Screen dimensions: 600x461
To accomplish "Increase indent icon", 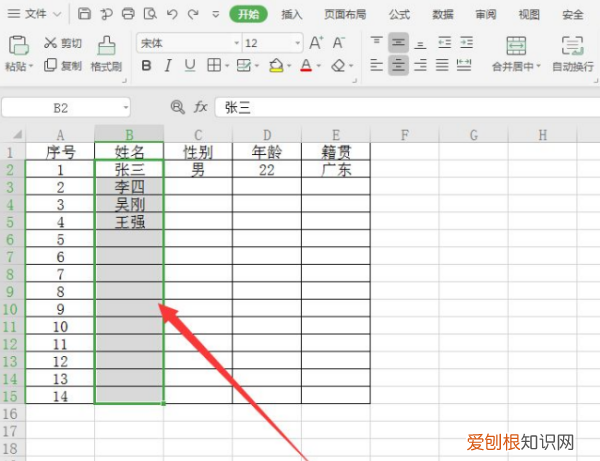I will tap(466, 42).
